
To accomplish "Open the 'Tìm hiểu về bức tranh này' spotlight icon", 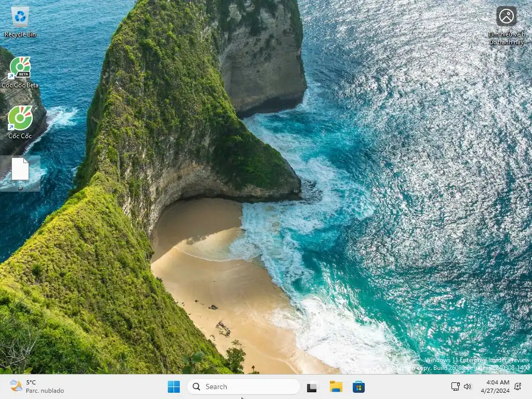I will click(506, 26).
